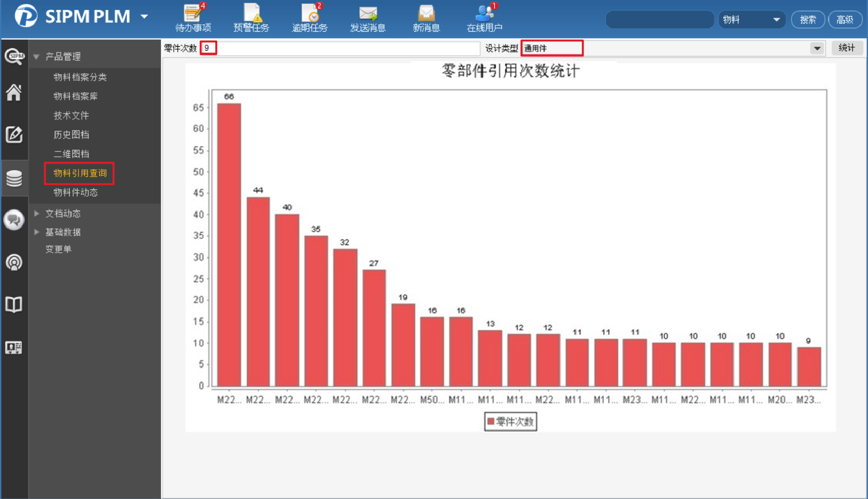Image resolution: width=868 pixels, height=499 pixels.
Task: Click the M50... x-axis label
Action: pyautogui.click(x=432, y=400)
